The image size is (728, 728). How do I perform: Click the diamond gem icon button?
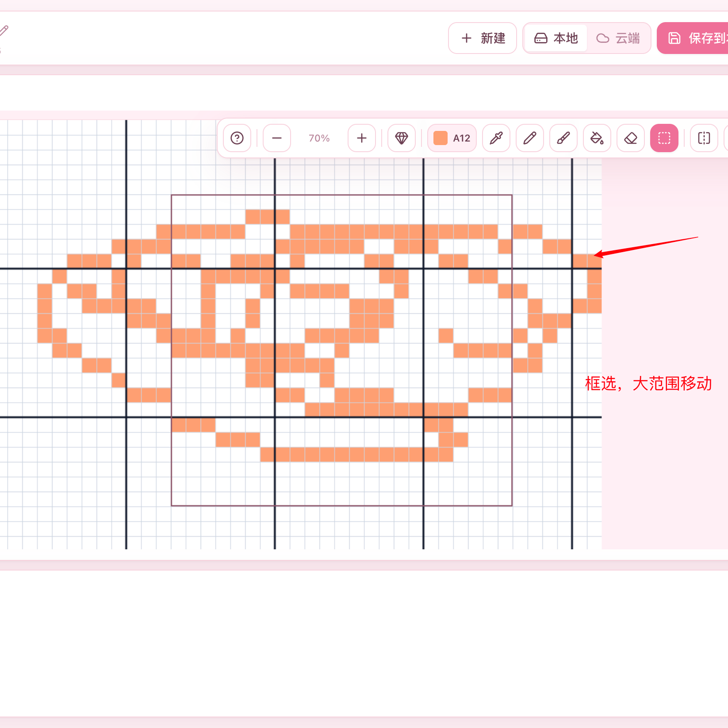point(402,138)
